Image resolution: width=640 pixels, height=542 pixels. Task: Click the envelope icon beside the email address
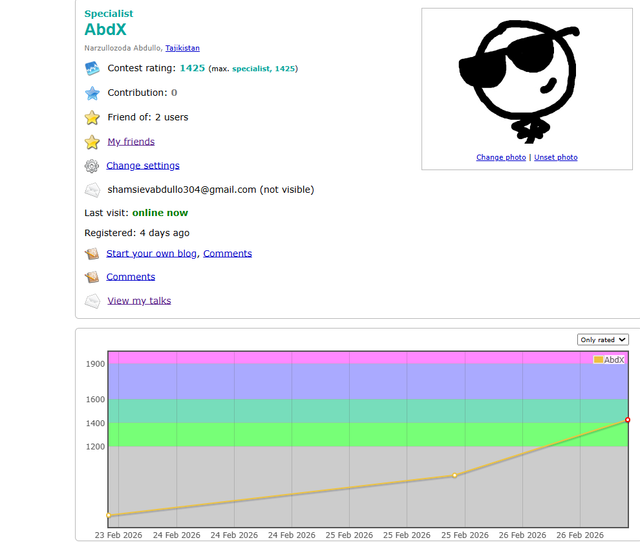[93, 190]
